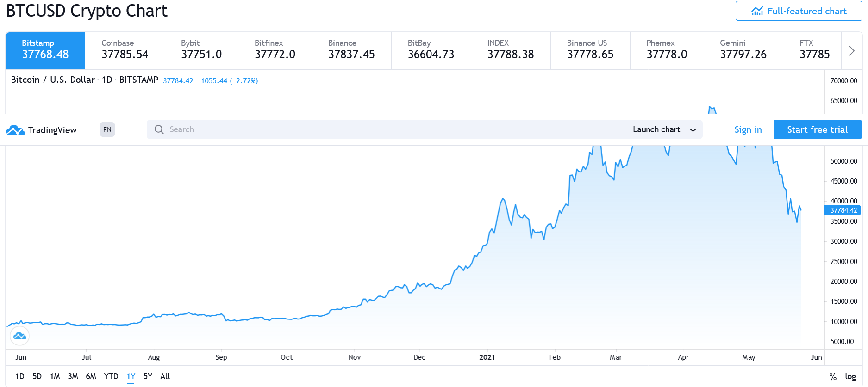Open the Launch chart dropdown
This screenshot has height=387, width=868.
click(663, 129)
